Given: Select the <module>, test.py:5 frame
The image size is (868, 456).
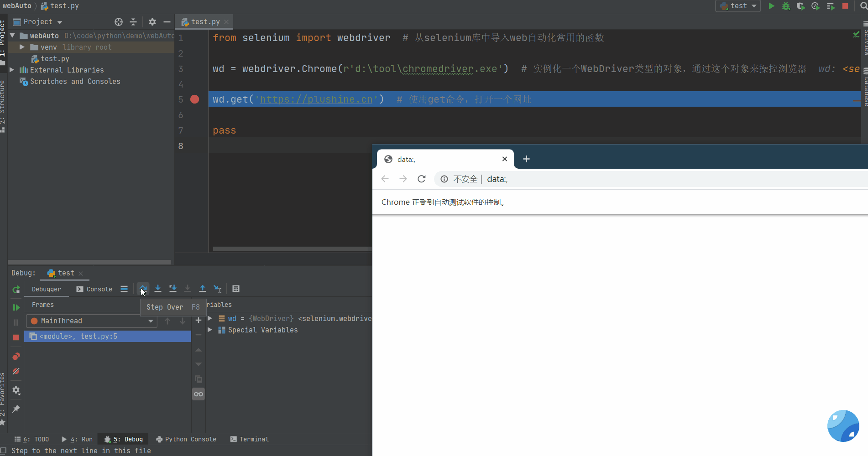Looking at the screenshot, I should coord(108,337).
